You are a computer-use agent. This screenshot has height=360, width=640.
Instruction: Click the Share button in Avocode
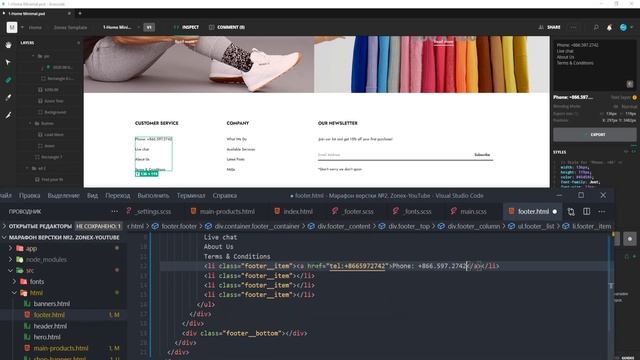click(x=549, y=27)
